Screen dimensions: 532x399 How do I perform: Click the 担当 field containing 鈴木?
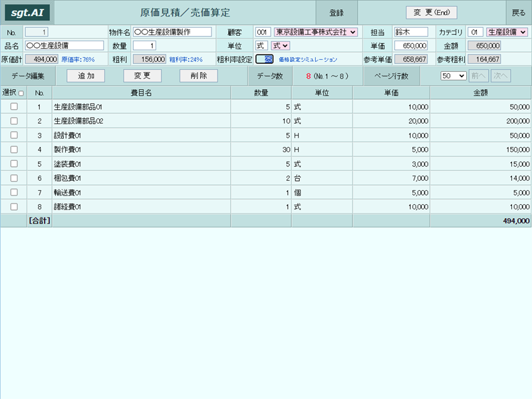tap(411, 32)
